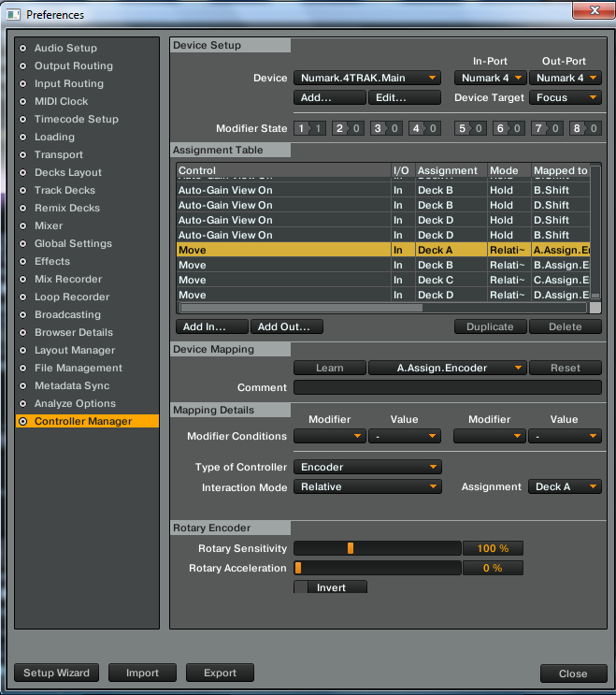616x695 pixels.
Task: Click the assignment table horizontal scrollbar
Action: tap(301, 307)
